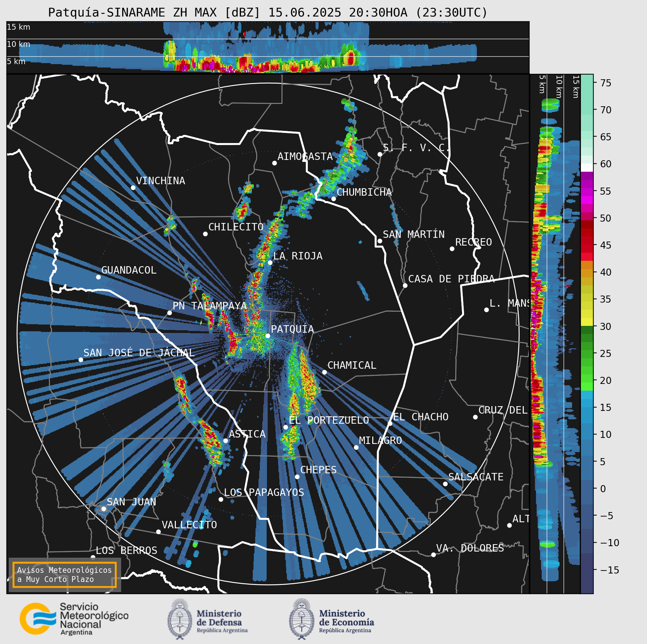Select the LOS PAPAGAYOS label
Screen dimensions: 647x644
[264, 493]
